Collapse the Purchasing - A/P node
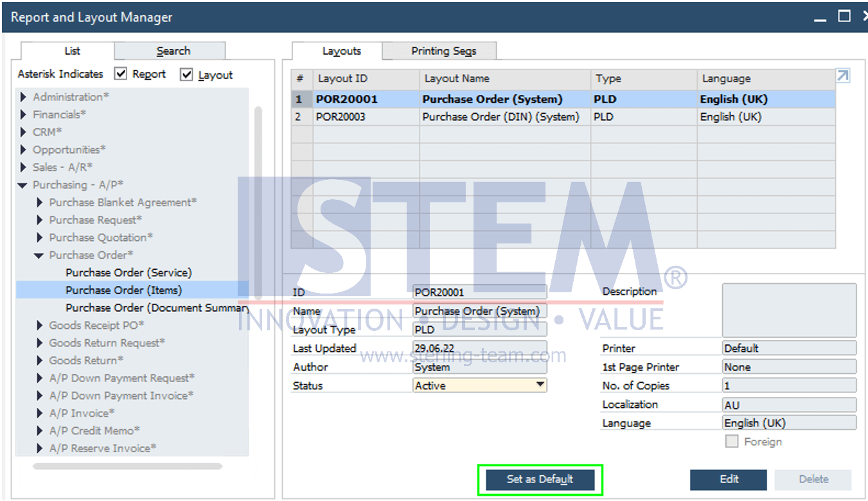 pos(22,184)
